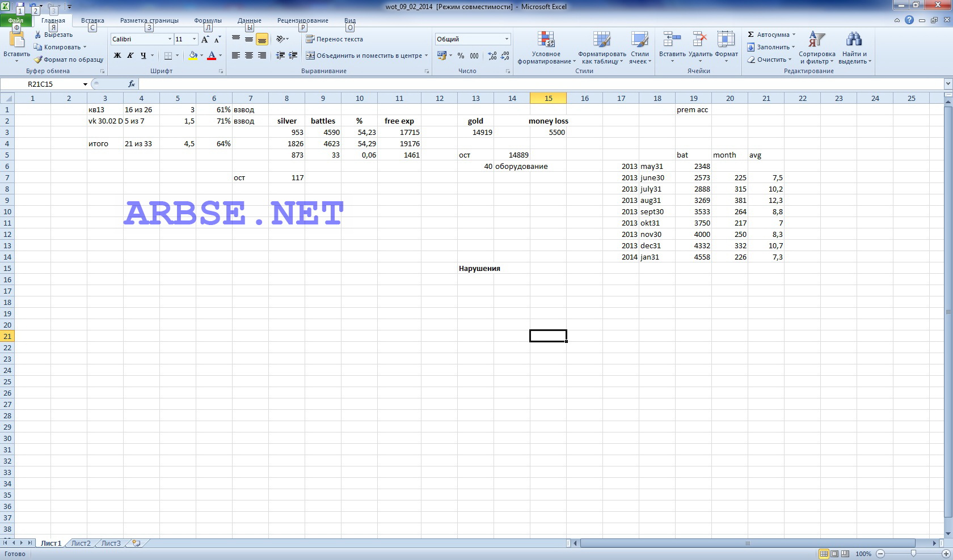Image resolution: width=953 pixels, height=560 pixels.
Task: Click the Excel Help question mark icon
Action: tap(909, 20)
